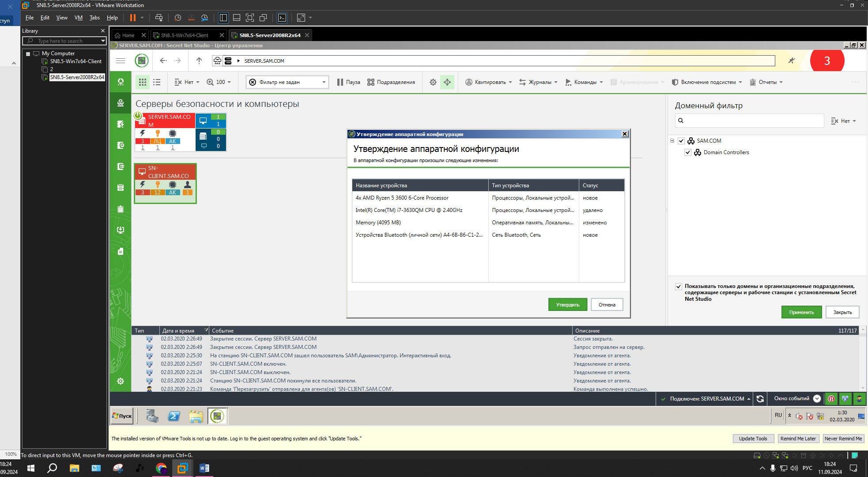Click the Windows Start button on host

tap(31, 468)
